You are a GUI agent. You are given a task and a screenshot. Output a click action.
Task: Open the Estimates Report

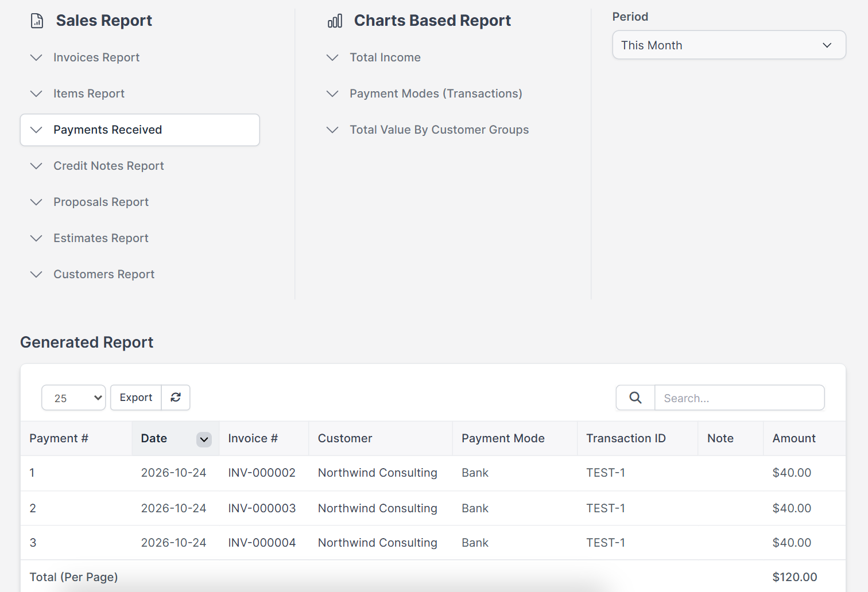coord(101,238)
